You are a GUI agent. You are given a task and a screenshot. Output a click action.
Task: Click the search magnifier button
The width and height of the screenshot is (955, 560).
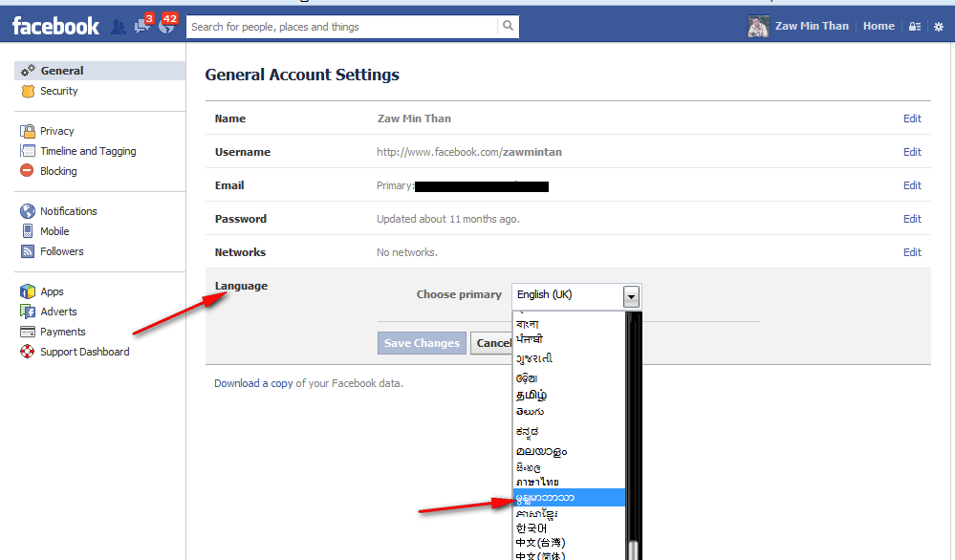tap(508, 26)
